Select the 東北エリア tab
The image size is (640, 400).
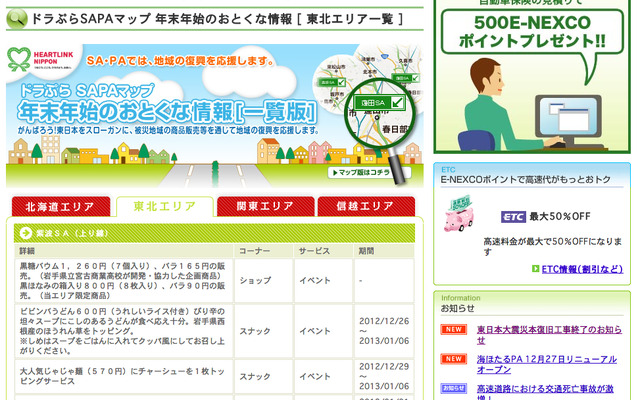click(x=164, y=207)
